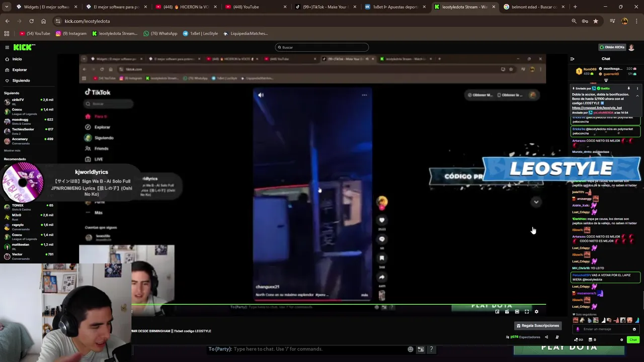Open chat settings gear
The image size is (644, 362).
point(621,340)
